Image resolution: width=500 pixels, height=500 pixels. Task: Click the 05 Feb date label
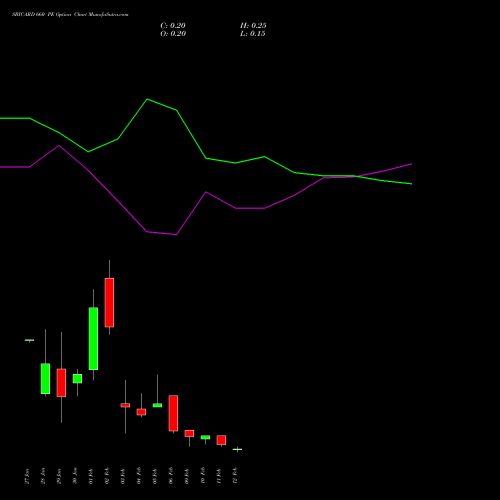(x=155, y=476)
